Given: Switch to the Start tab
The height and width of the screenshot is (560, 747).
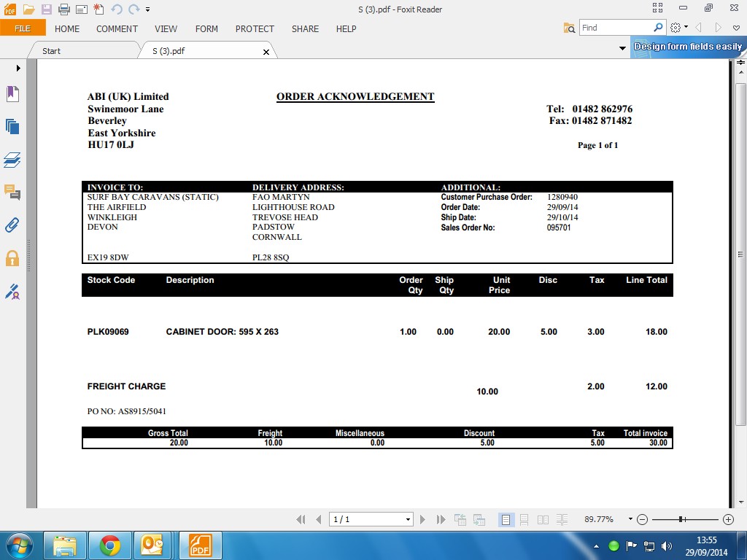Looking at the screenshot, I should click(x=51, y=51).
